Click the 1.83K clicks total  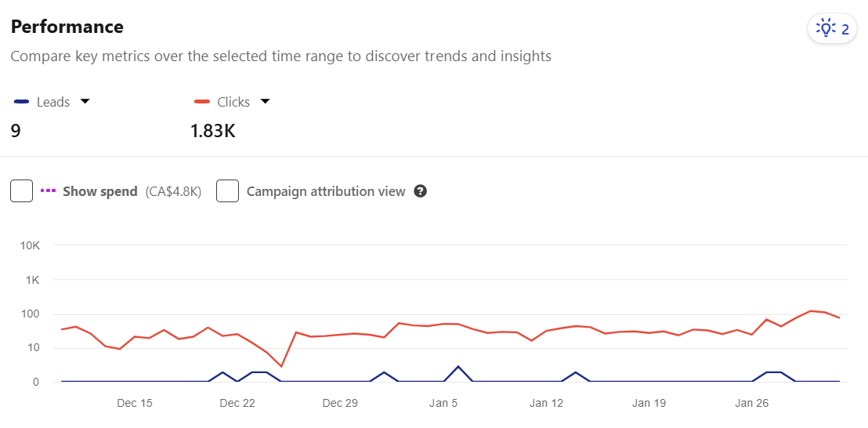coord(213,131)
